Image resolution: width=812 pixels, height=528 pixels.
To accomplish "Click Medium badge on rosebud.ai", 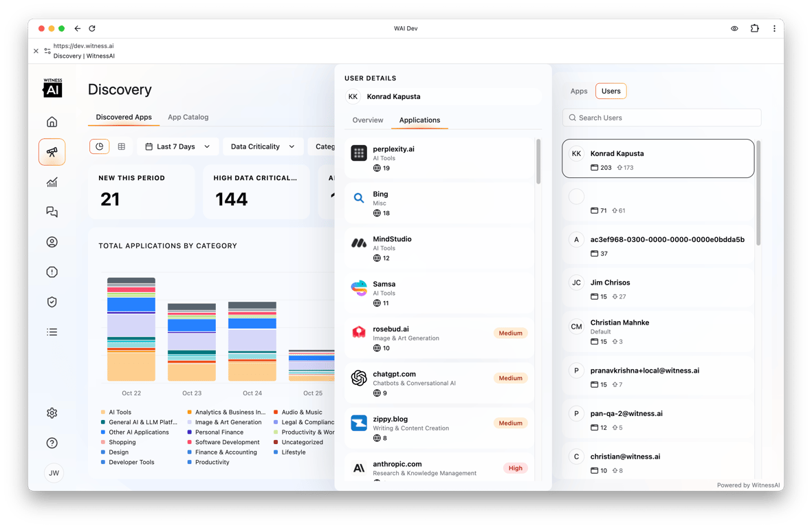I will coord(510,333).
